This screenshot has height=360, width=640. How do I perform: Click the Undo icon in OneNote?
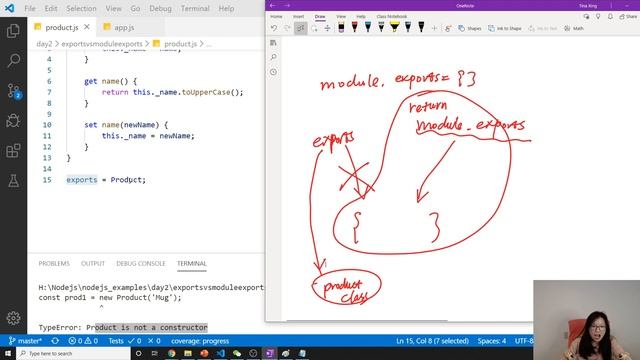click(274, 28)
